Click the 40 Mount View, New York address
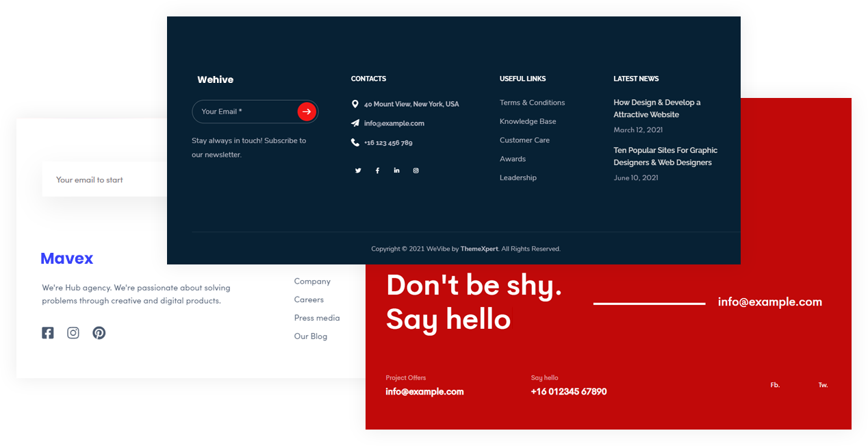Viewport: 868px width, 446px height. click(x=411, y=104)
